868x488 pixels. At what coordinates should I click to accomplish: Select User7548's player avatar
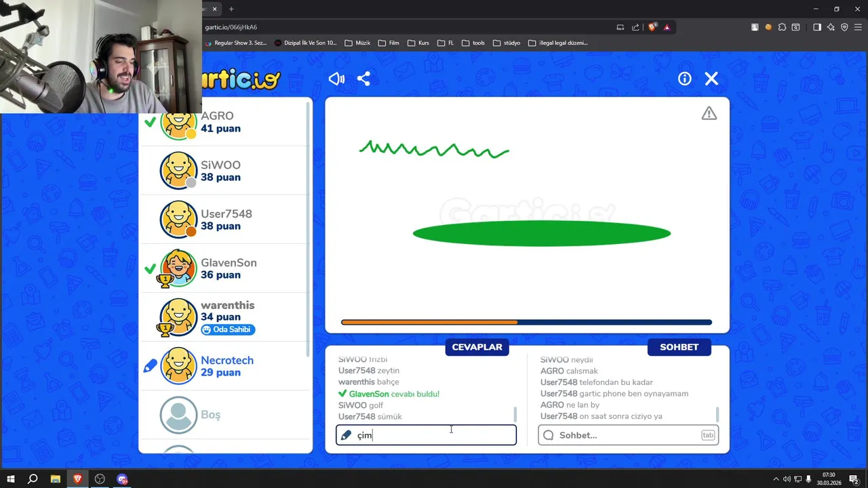point(178,219)
